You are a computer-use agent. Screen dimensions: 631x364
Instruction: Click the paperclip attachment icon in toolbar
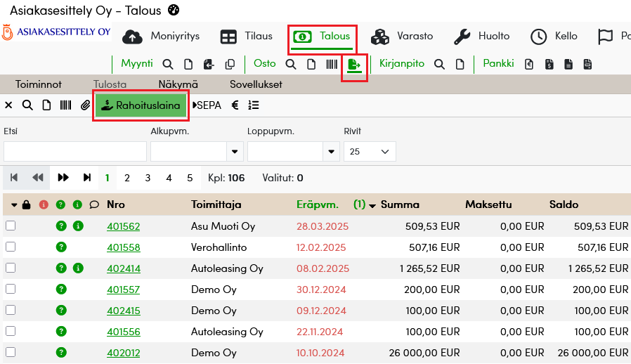click(x=85, y=105)
